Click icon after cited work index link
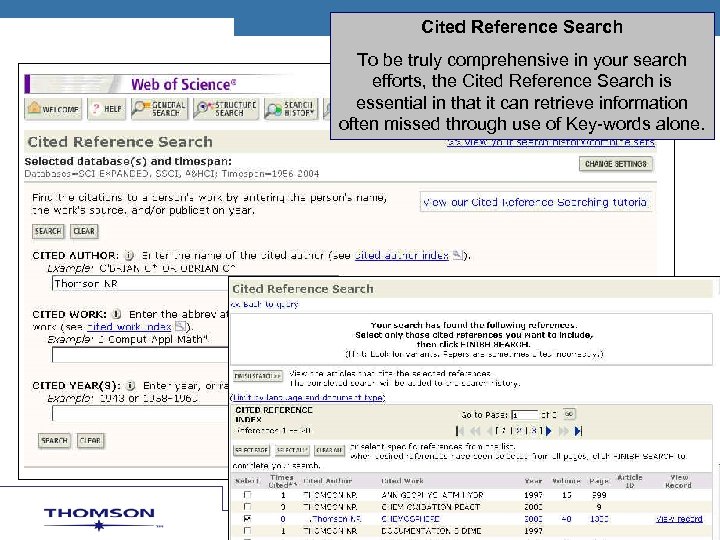 click(x=180, y=326)
